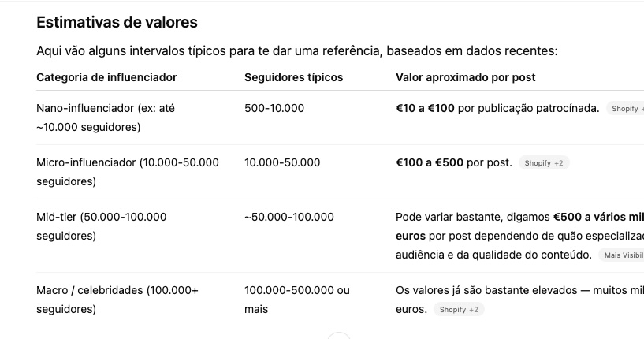Click the "100.000-500.000 ou mais" followers cell

(296, 299)
